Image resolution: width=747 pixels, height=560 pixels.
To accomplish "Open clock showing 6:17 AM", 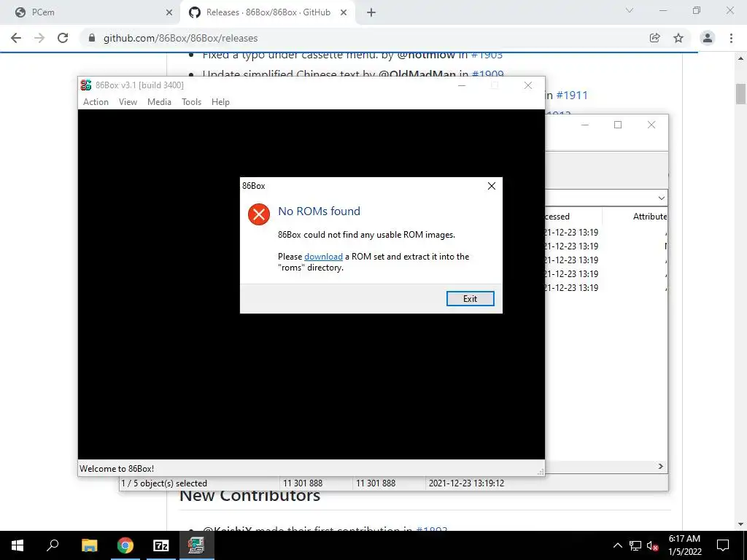I will coord(684,545).
